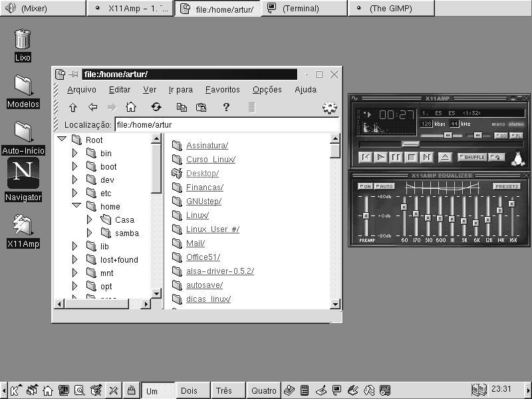This screenshot has width=532, height=399.
Task: Expand the lib folder in tree
Action: (x=74, y=246)
